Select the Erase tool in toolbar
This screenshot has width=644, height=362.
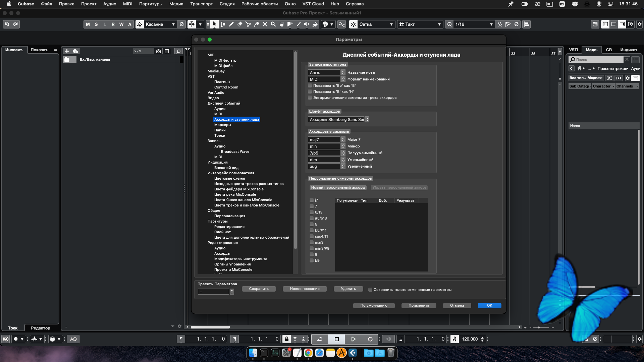[x=240, y=24]
